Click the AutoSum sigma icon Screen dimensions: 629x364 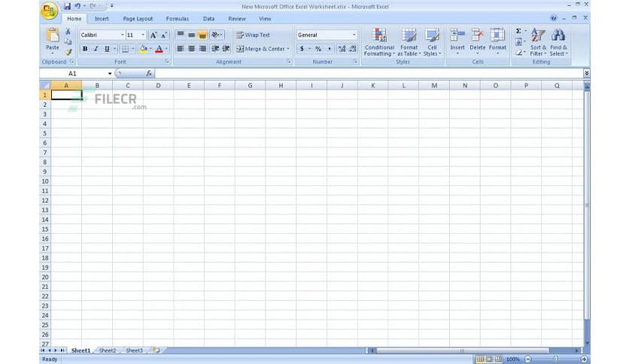click(x=518, y=31)
